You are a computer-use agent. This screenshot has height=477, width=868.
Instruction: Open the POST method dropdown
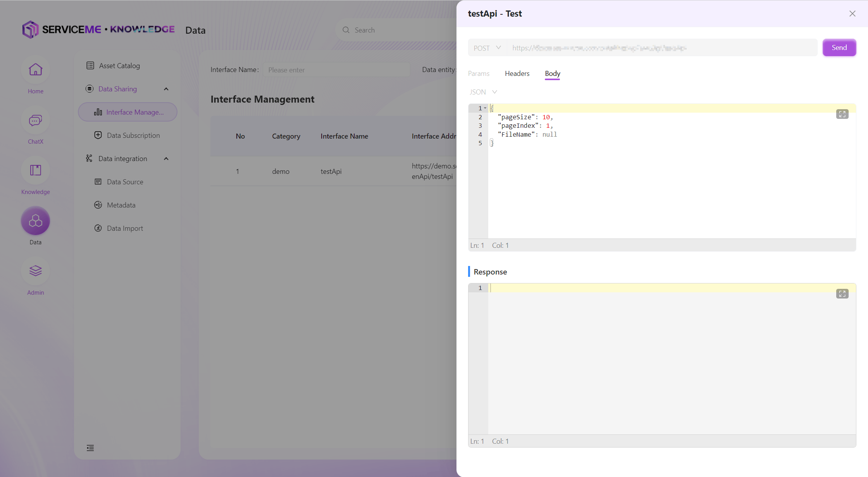487,48
